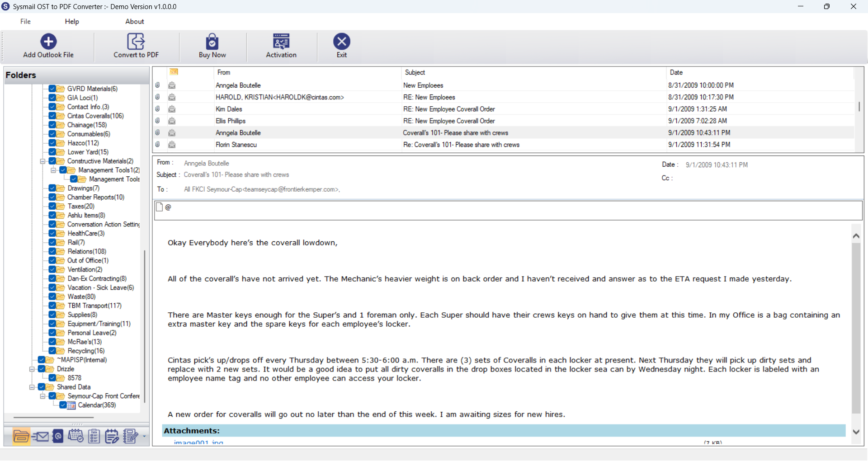Sort emails by the Subject column header
This screenshot has height=461, width=868.
(534, 72)
